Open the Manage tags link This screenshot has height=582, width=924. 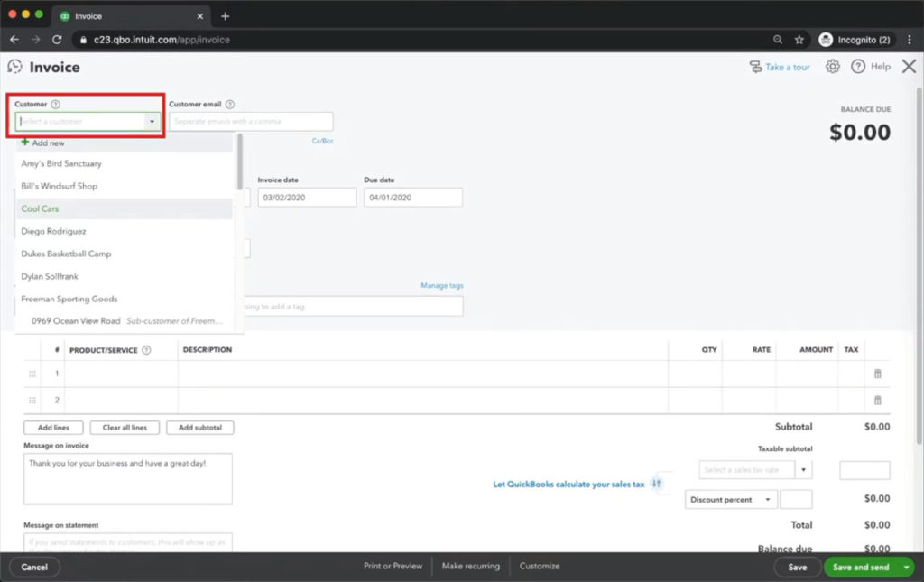pyautogui.click(x=442, y=286)
